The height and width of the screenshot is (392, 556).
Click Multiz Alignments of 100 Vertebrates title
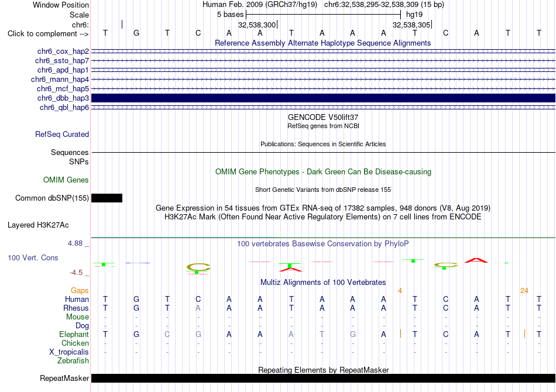pos(323,283)
